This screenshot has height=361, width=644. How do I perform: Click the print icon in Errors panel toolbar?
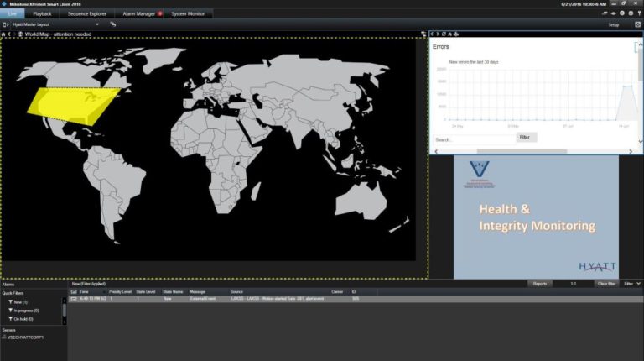tap(456, 34)
